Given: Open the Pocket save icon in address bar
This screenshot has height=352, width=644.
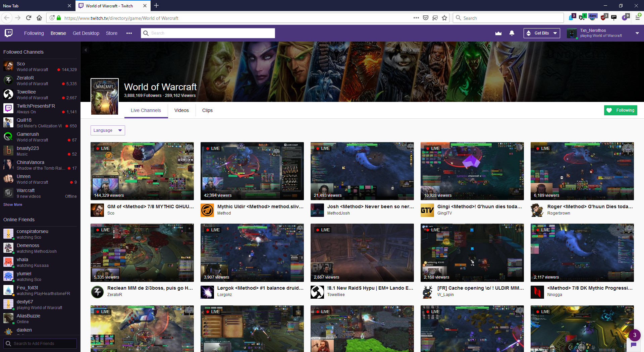Looking at the screenshot, I should (426, 18).
